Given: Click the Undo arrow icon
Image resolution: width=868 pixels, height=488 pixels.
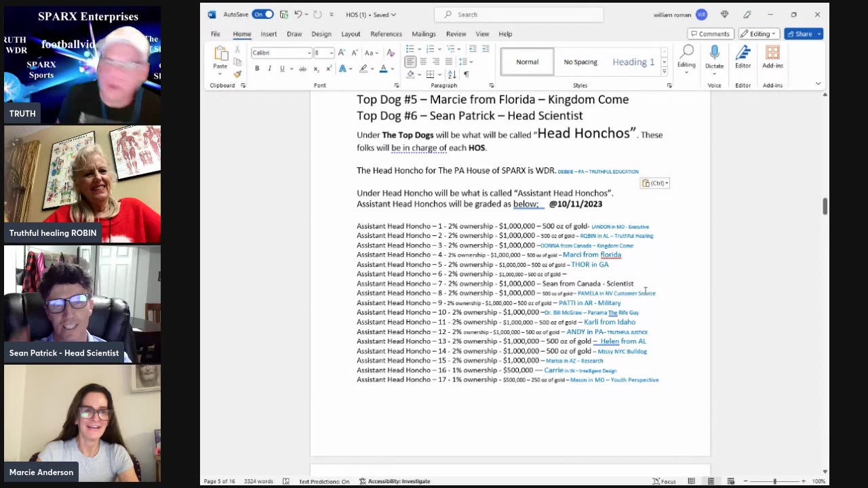Looking at the screenshot, I should (x=297, y=14).
